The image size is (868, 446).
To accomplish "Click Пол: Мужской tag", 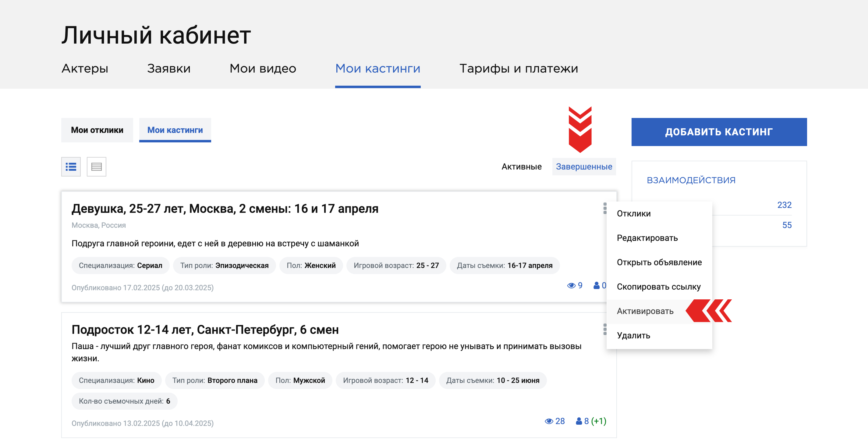I will click(x=300, y=380).
